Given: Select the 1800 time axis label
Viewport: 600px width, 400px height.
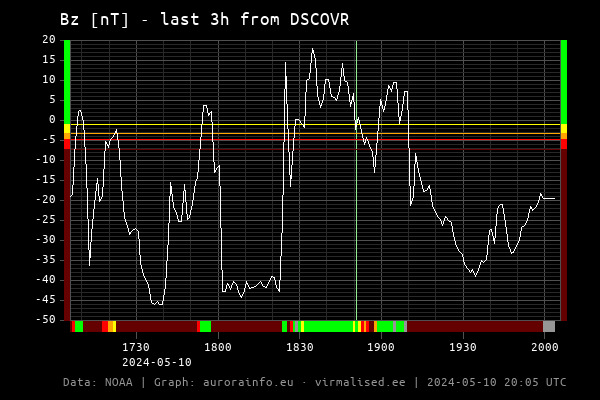Looking at the screenshot, I should point(218,347).
